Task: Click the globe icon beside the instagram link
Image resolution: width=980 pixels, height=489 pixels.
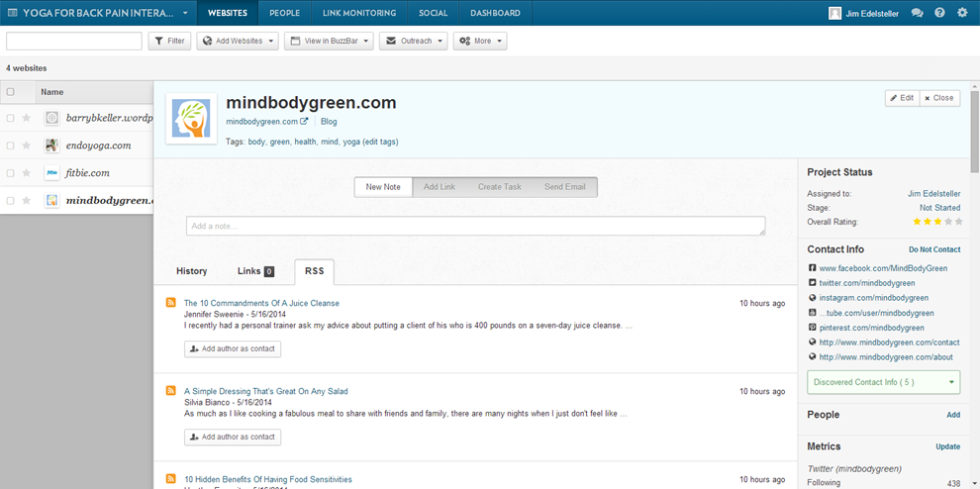Action: 812,298
